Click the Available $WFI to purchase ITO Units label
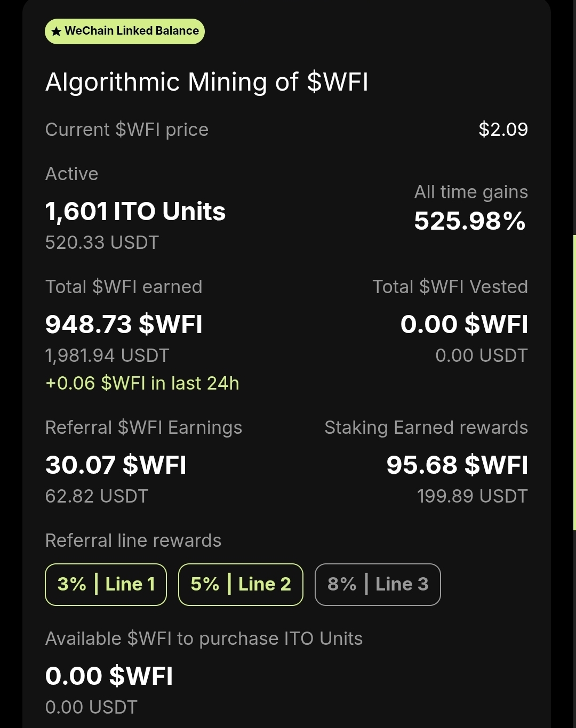 point(204,638)
